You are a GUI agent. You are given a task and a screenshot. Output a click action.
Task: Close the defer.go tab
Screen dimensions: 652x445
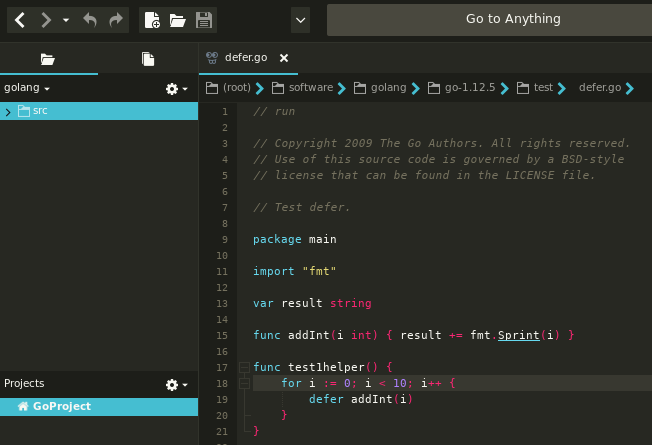[x=284, y=58]
